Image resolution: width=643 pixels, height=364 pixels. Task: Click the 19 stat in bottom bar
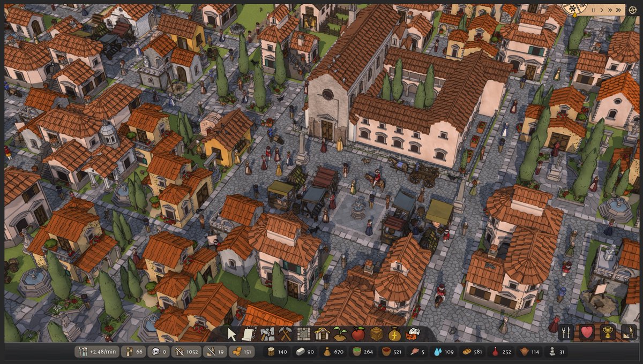[x=215, y=352]
